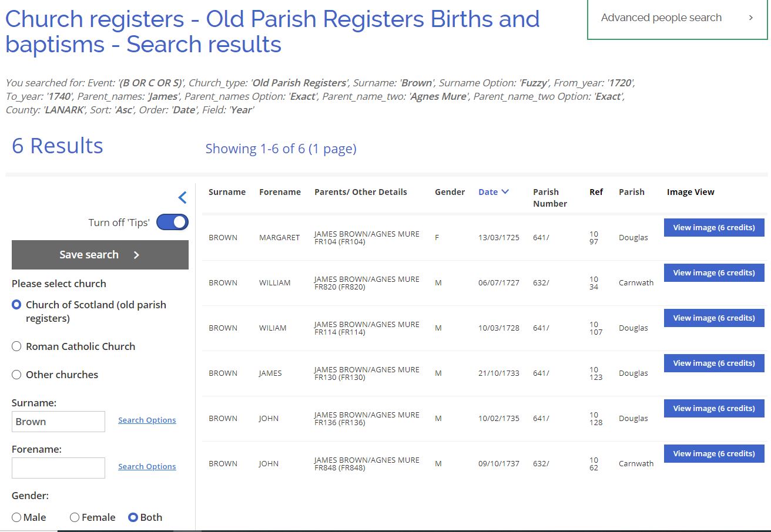The height and width of the screenshot is (532, 771).
Task: Select Both gender radio button
Action: click(x=133, y=517)
